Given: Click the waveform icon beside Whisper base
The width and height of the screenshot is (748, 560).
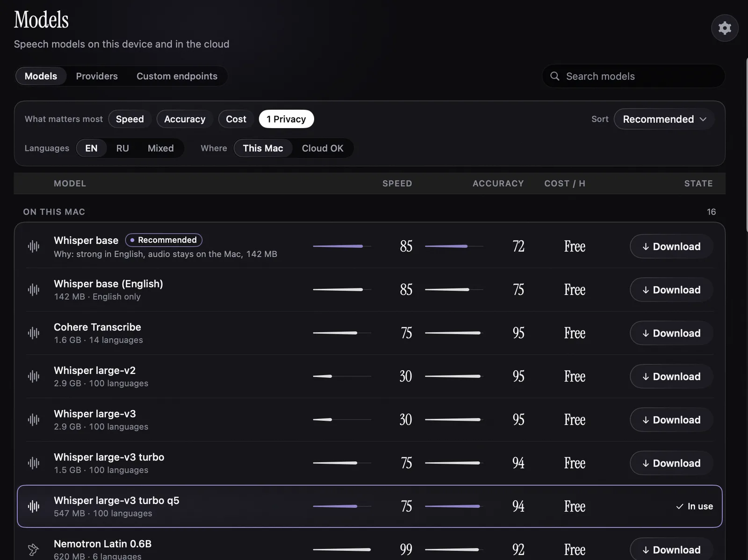Looking at the screenshot, I should (34, 246).
